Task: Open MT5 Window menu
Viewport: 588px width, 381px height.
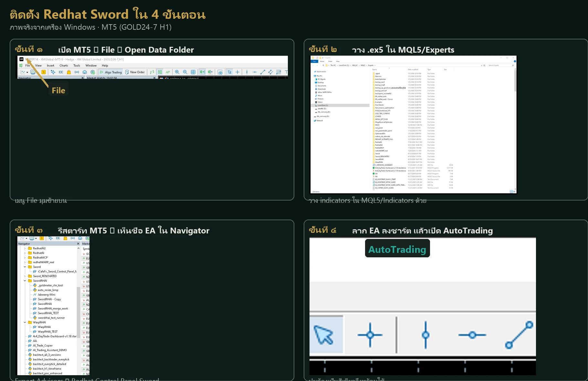Action: (91, 66)
